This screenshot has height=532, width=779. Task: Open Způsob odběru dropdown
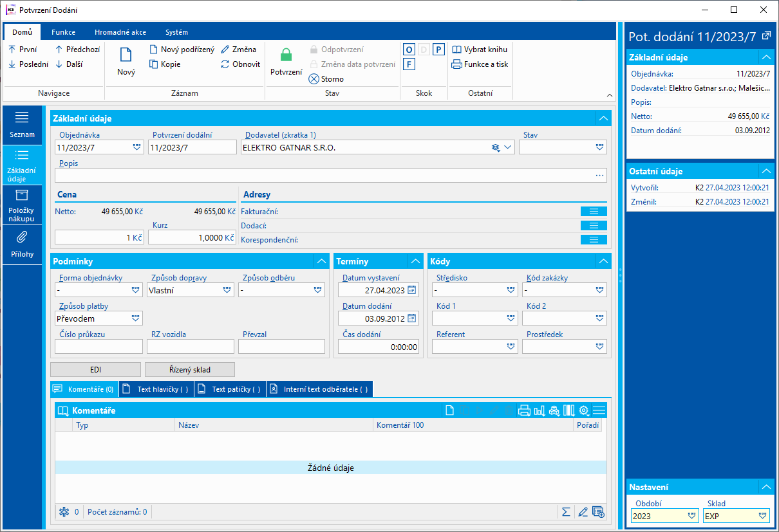click(x=319, y=290)
